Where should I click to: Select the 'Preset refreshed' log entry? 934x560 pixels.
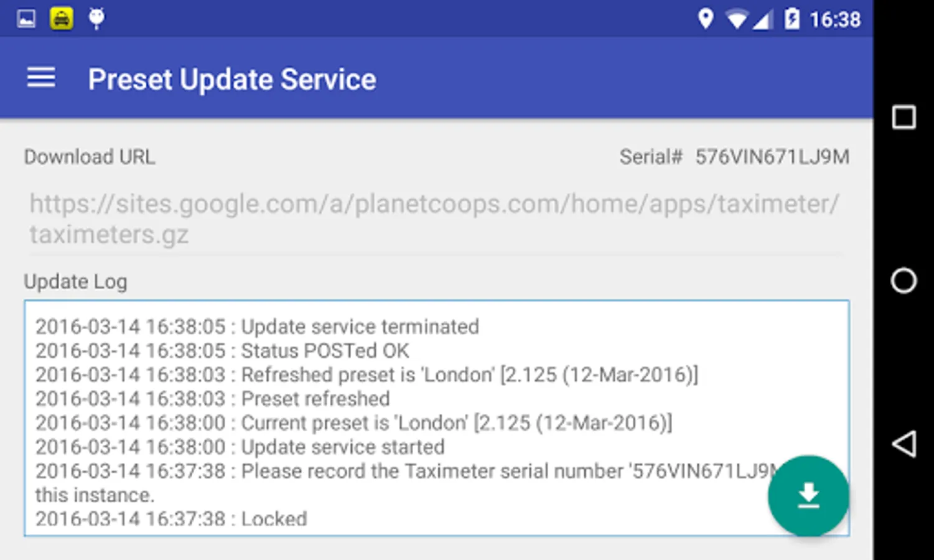[x=212, y=399]
